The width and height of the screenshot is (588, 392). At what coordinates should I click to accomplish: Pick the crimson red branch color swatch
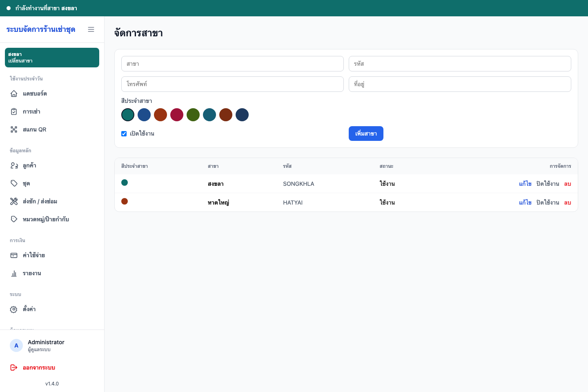(177, 115)
